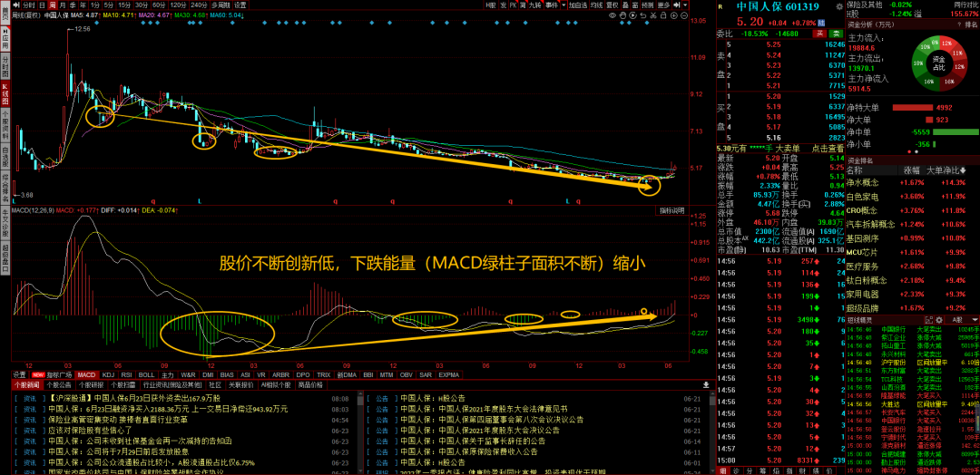The image size is (980, 475).
Task: Click the R marker beside stock name
Action: tap(720, 7)
